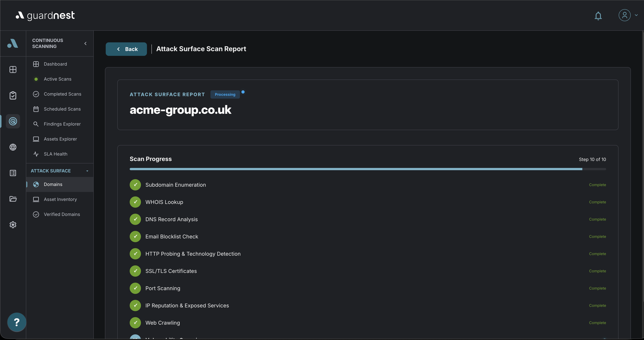Expand the account dropdown chevron
The image size is (644, 340).
click(636, 15)
